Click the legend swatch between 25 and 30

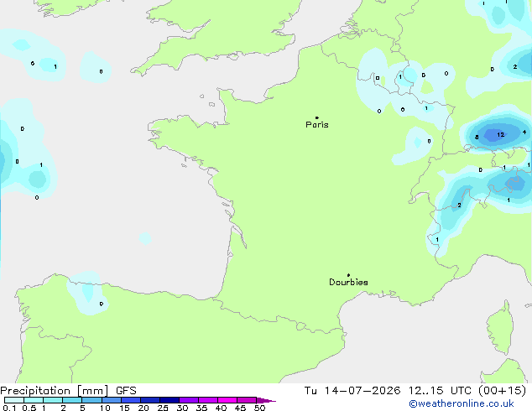tap(170, 400)
